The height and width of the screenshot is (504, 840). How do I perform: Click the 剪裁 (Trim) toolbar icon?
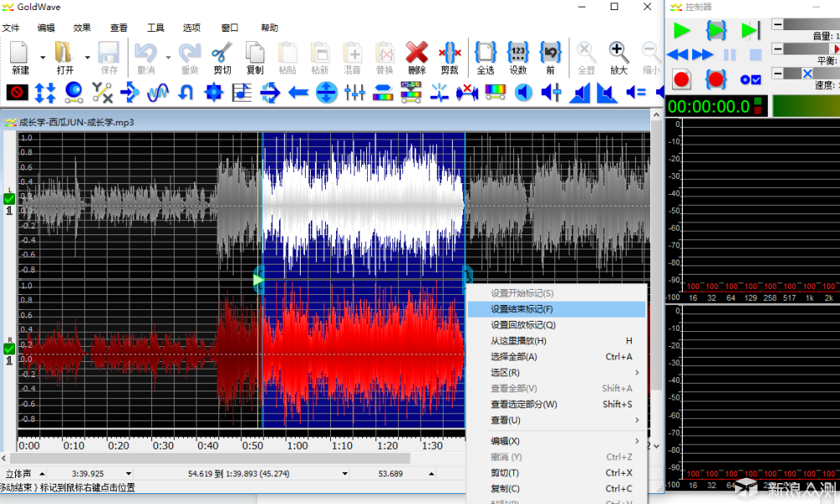click(x=449, y=53)
